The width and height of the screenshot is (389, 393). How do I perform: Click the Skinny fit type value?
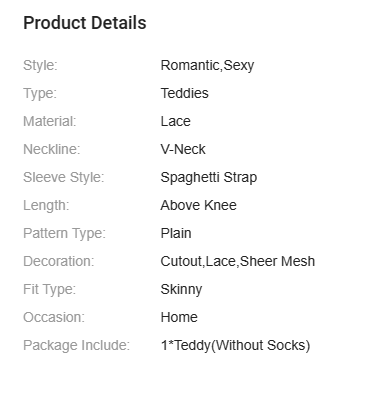[181, 289]
